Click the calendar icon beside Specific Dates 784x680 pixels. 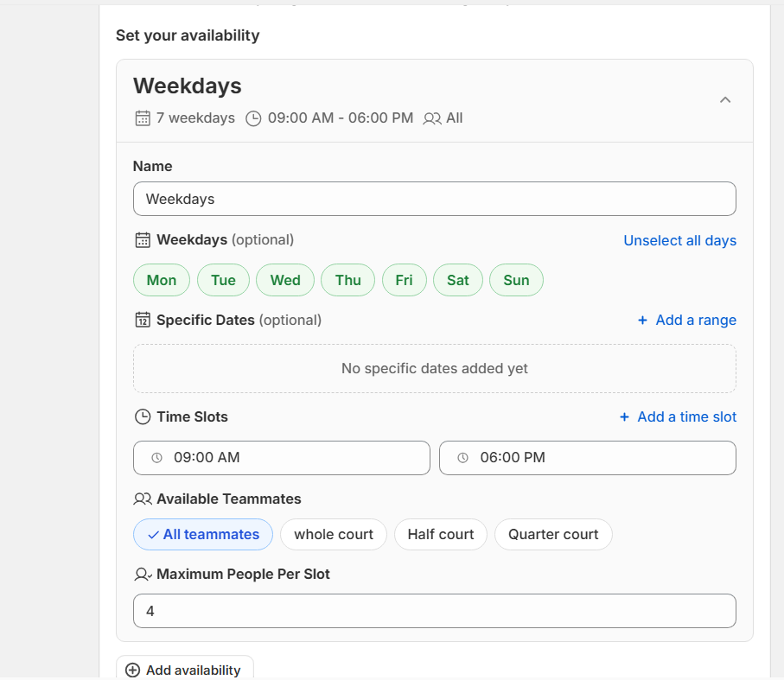click(x=143, y=320)
